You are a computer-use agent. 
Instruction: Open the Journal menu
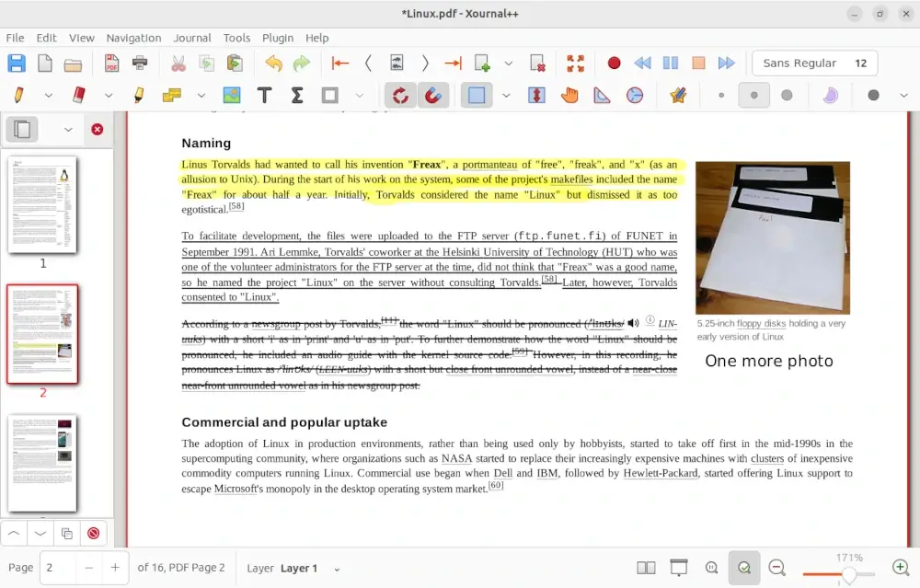click(192, 38)
